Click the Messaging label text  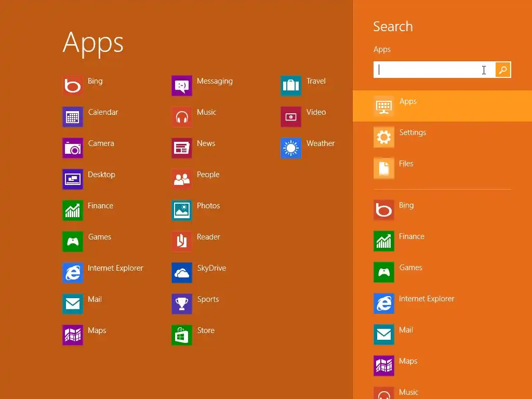[215, 82]
